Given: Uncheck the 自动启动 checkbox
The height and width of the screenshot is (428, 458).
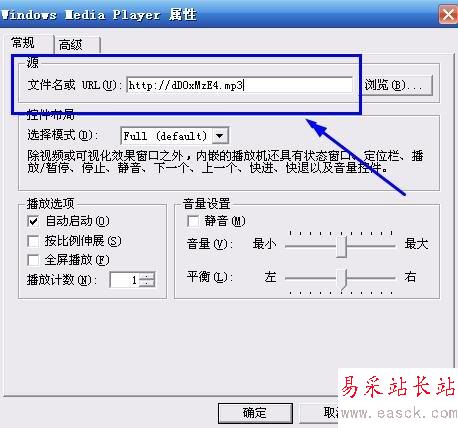Looking at the screenshot, I should pos(33,221).
